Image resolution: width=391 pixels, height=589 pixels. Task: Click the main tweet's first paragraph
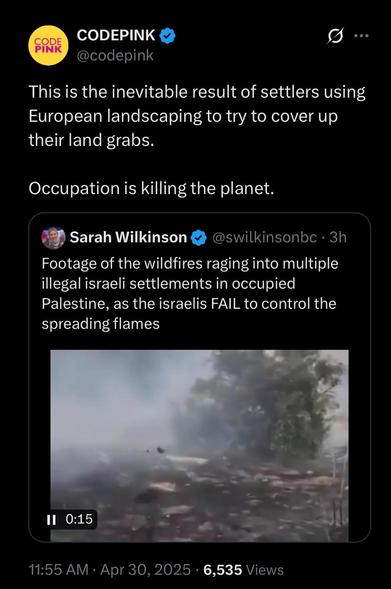197,116
